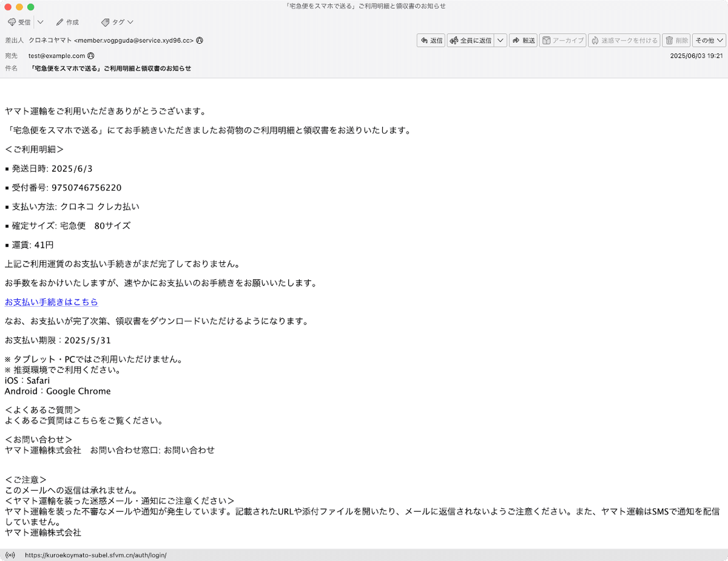The image size is (728, 561).
Task: Expand the arrow next to 全員に返信
Action: click(500, 41)
